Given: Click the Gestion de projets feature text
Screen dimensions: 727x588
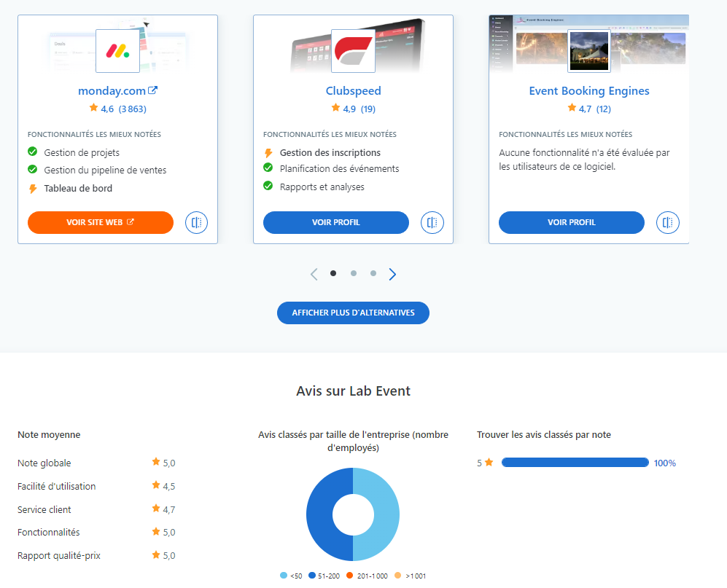Looking at the screenshot, I should pyautogui.click(x=82, y=152).
